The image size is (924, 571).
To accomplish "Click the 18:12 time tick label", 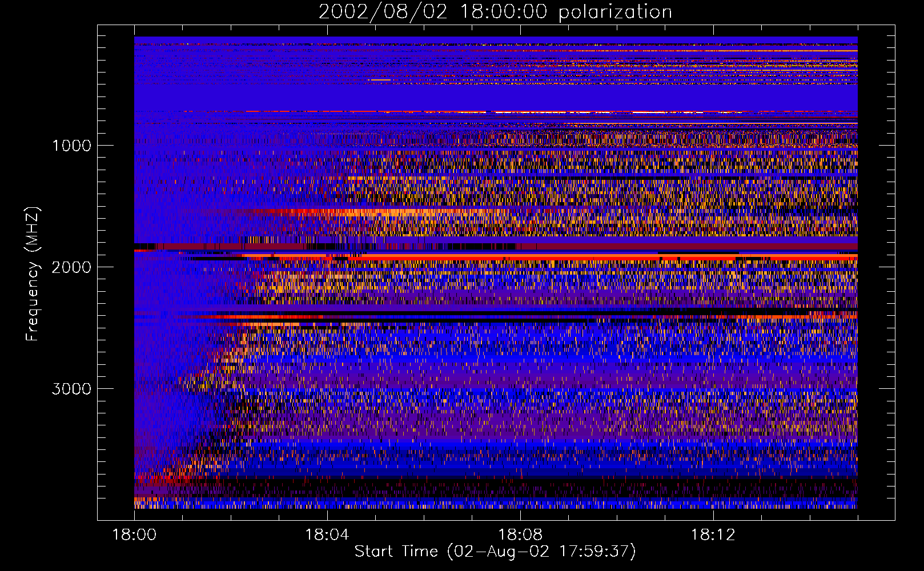I will [x=713, y=535].
